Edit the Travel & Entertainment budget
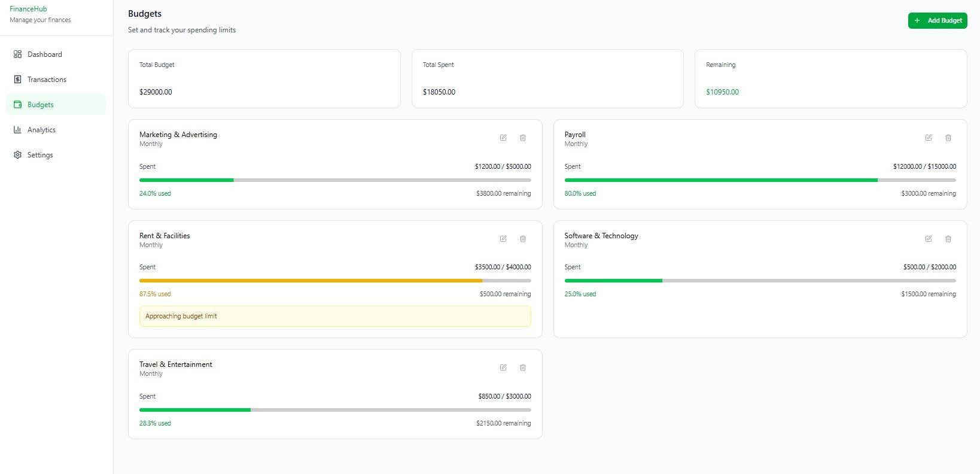This screenshot has width=980, height=474. point(503,367)
